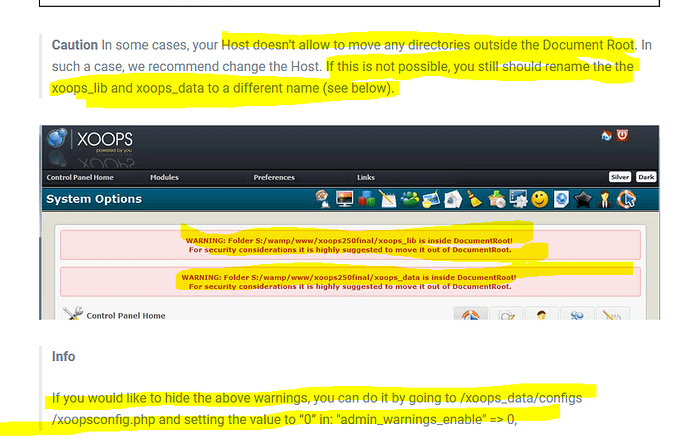Open the User Ranks black star icon
This screenshot has width=690, height=439.
tap(583, 200)
